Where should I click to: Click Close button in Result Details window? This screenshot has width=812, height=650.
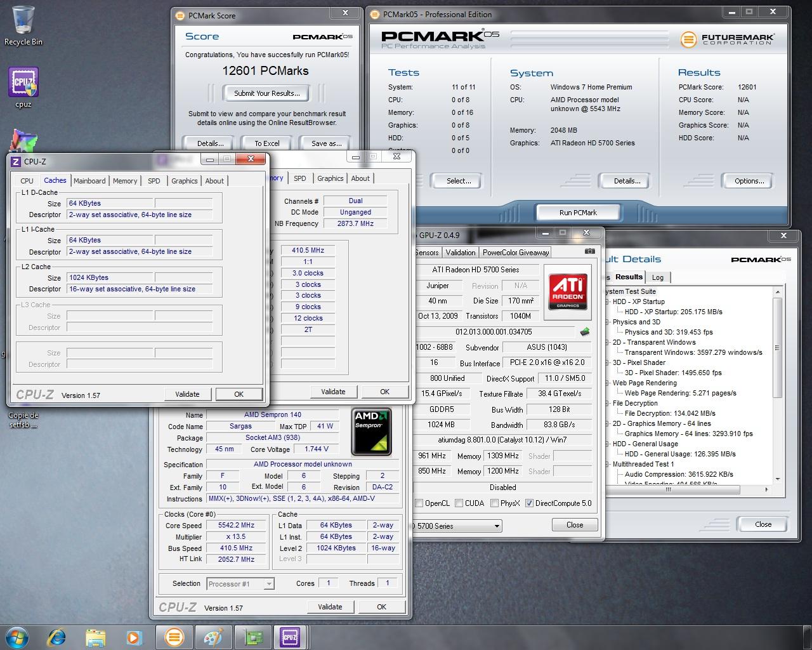[763, 524]
